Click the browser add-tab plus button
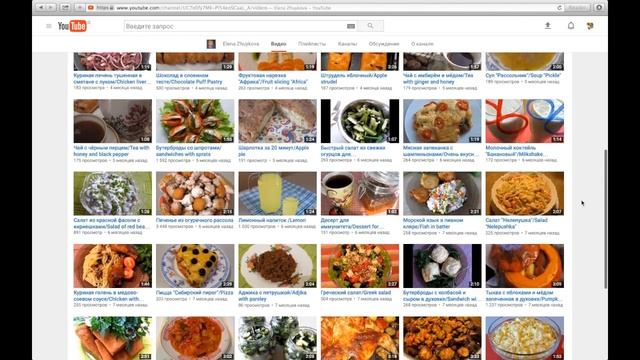 click(x=80, y=7)
